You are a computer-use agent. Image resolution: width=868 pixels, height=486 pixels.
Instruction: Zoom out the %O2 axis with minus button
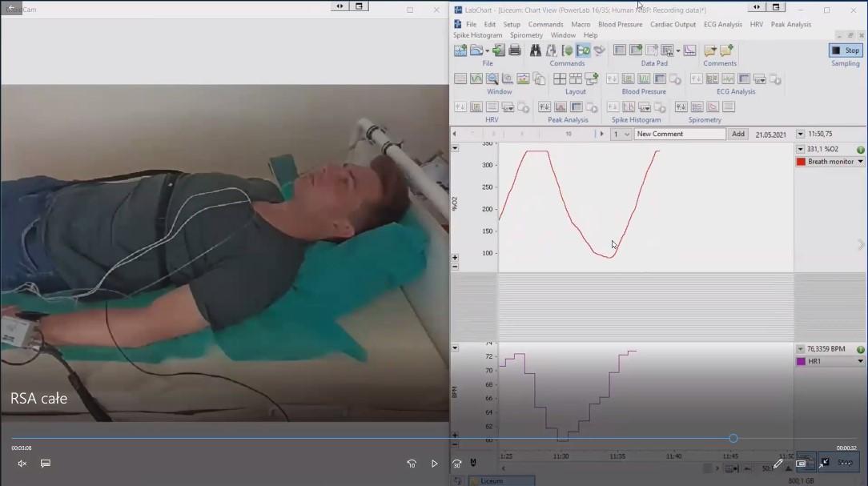point(455,267)
